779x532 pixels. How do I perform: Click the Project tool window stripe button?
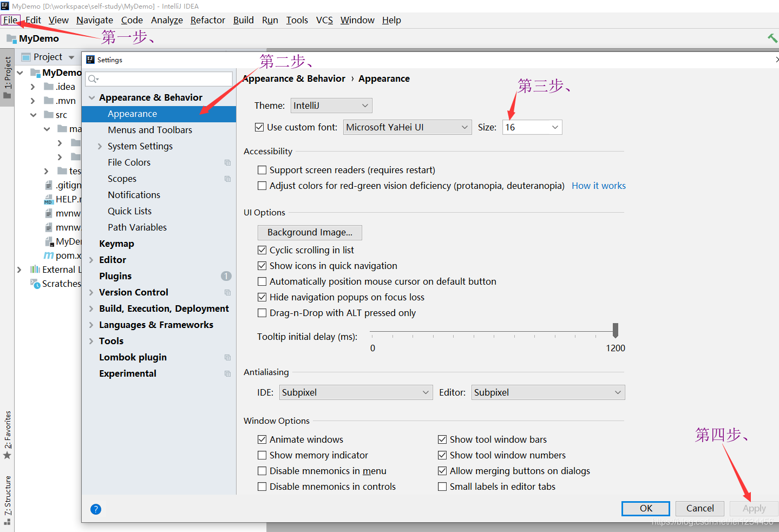[7, 77]
